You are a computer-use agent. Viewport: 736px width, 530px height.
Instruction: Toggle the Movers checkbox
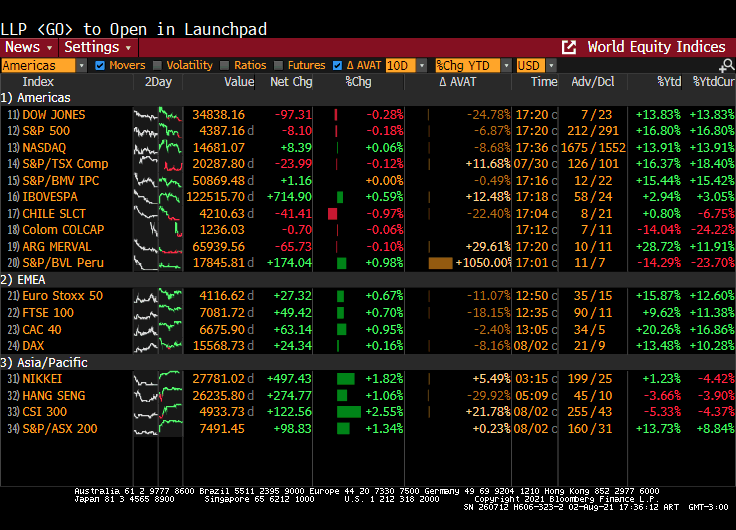point(100,65)
